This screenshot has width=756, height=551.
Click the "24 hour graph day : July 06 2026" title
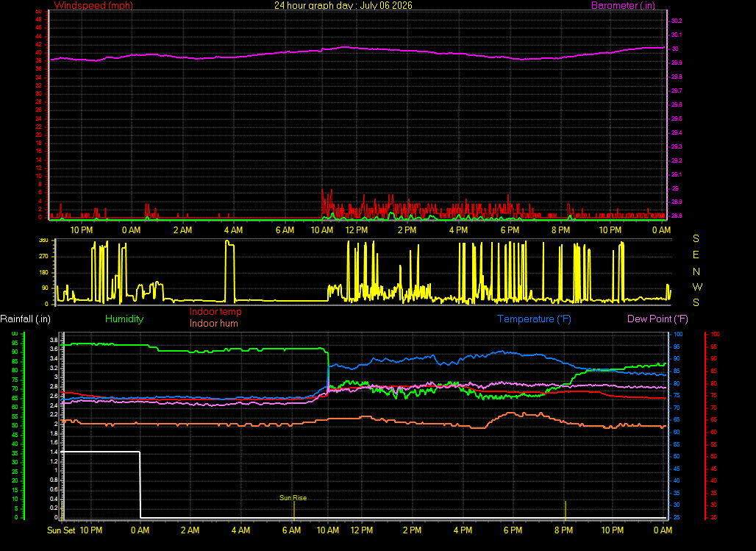pos(343,5)
